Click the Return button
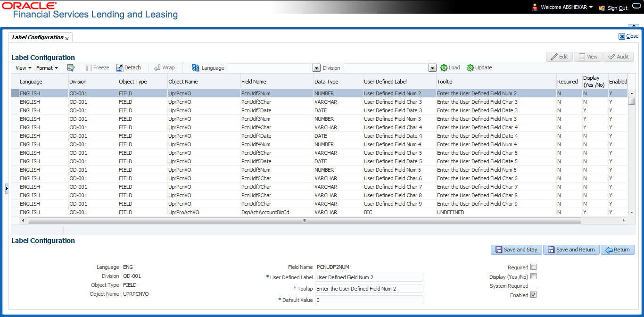This screenshot has height=317, width=644. tap(618, 250)
